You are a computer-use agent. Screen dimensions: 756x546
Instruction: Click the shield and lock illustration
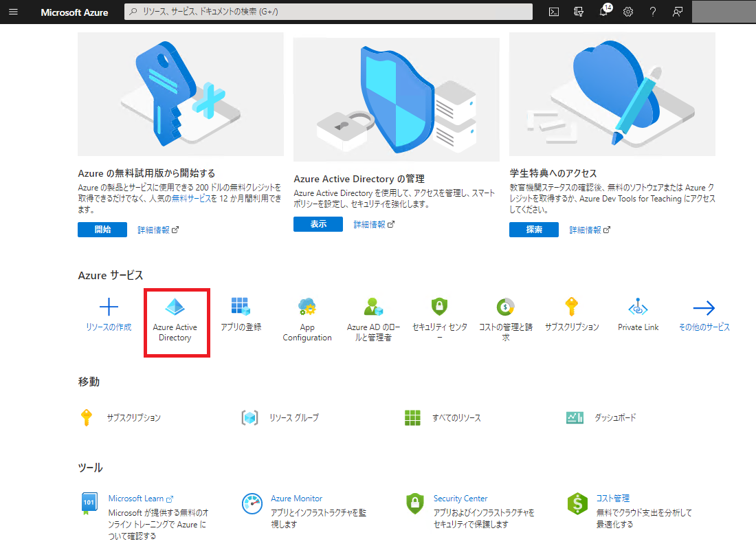click(x=397, y=99)
